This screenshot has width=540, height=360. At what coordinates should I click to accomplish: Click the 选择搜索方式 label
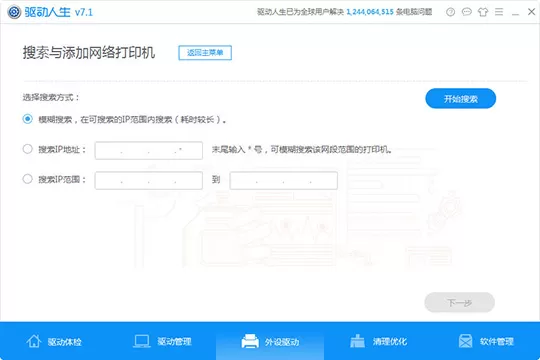(51, 97)
